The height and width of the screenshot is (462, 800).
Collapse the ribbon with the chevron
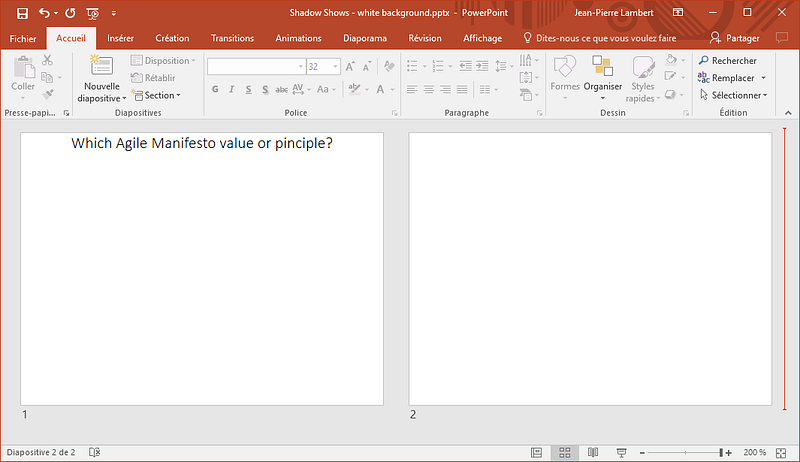[788, 113]
